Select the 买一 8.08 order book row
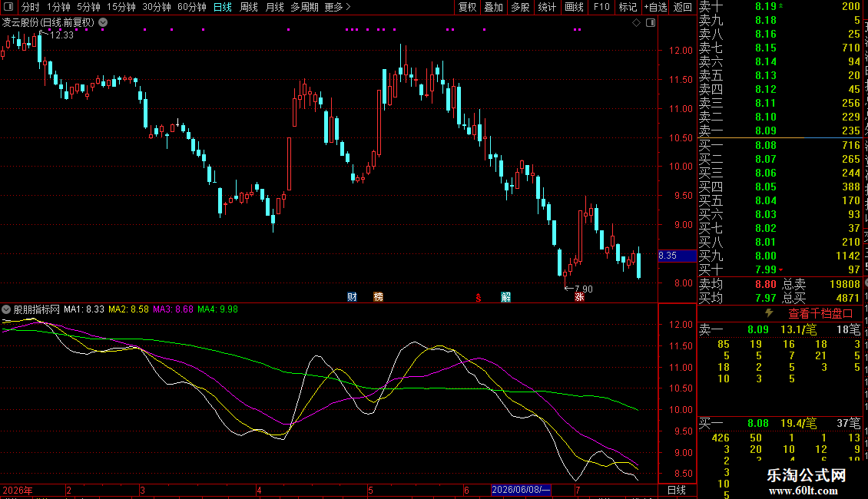 pos(780,146)
